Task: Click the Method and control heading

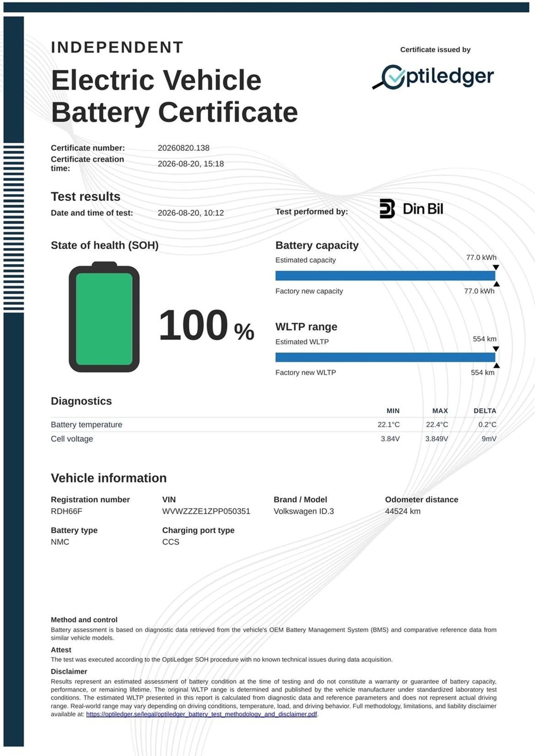Action: coord(84,620)
